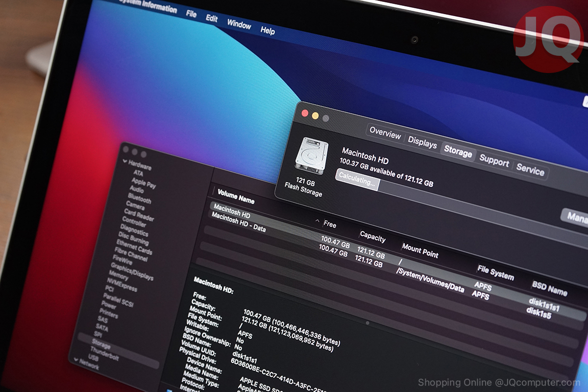Viewport: 588px width, 392px height.
Task: Choose SAS in the Hardware list
Action: pos(102,320)
